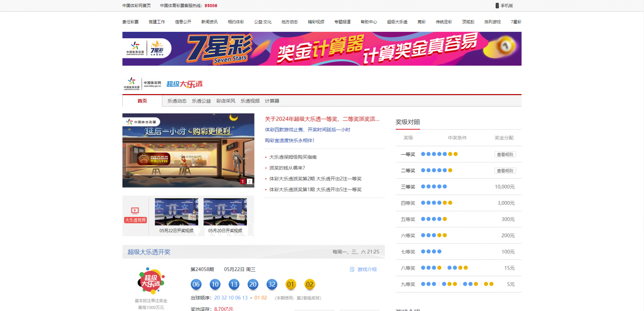
Task: Click yellow ball number 01
Action: point(291,284)
